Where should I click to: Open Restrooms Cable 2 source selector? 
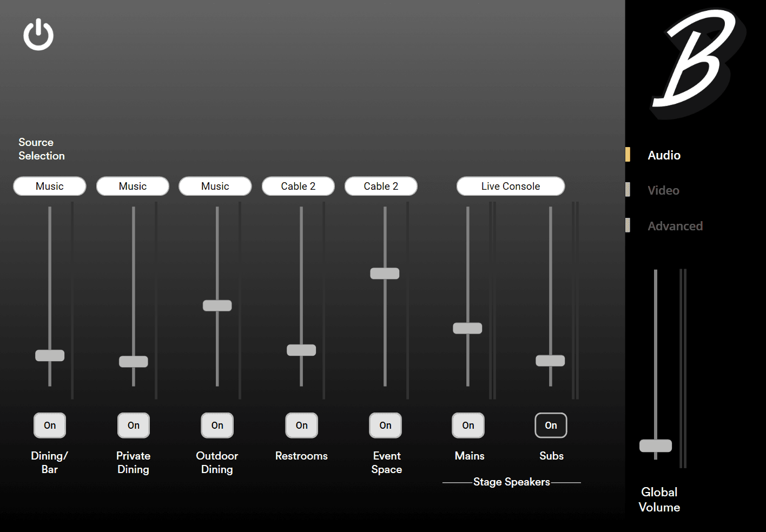[298, 186]
